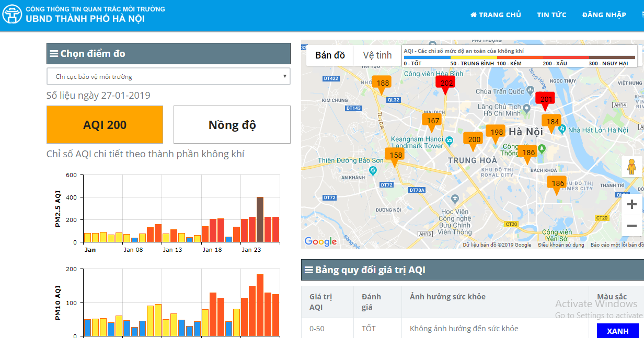Image resolution: width=644 pixels, height=338 pixels.
Task: Click the red 202 AQI map marker
Action: [x=446, y=83]
